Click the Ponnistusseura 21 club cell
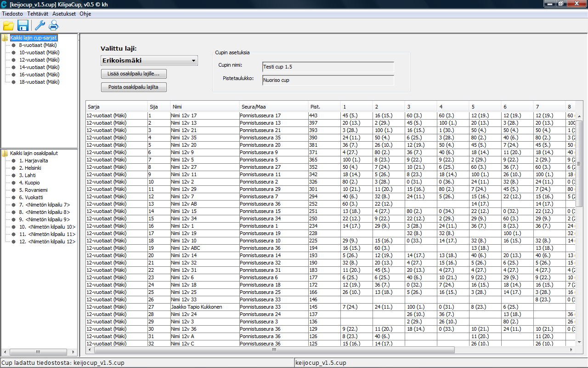The height and width of the screenshot is (368, 588). pos(274,130)
